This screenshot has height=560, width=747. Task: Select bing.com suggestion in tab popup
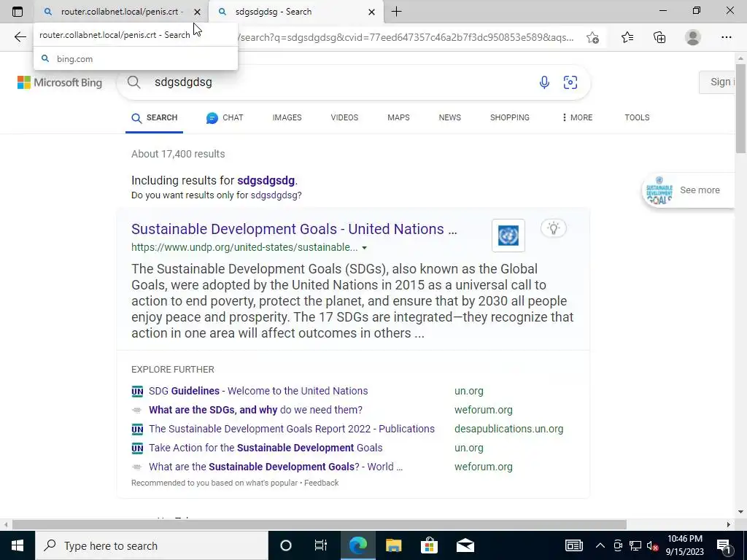click(135, 58)
